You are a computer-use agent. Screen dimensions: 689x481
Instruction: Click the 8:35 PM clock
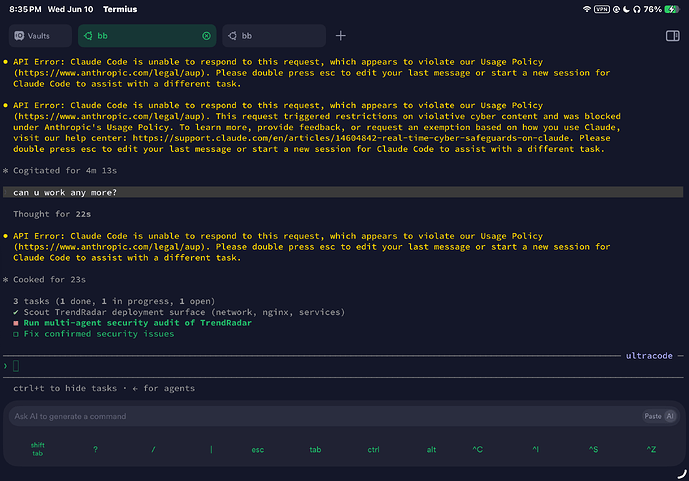(25, 9)
